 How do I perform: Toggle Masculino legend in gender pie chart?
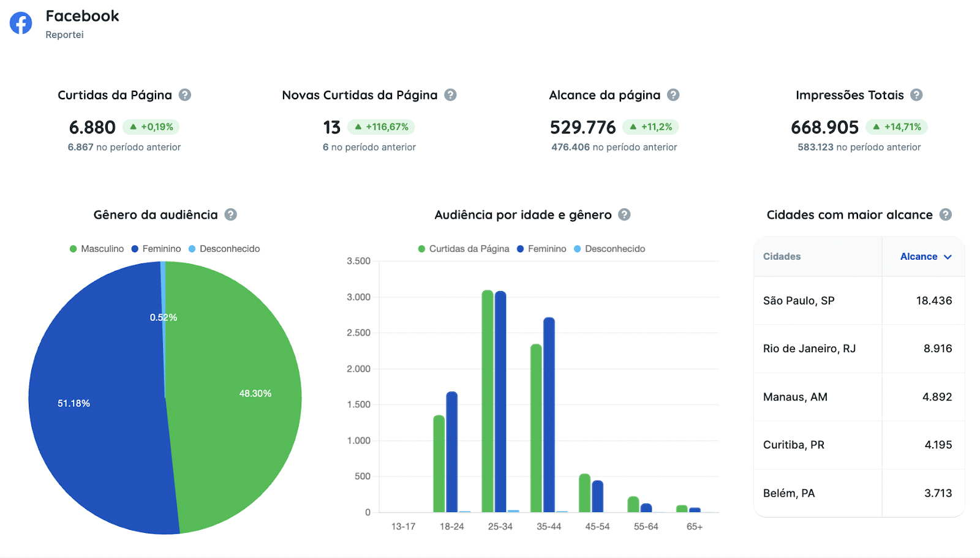pyautogui.click(x=97, y=249)
